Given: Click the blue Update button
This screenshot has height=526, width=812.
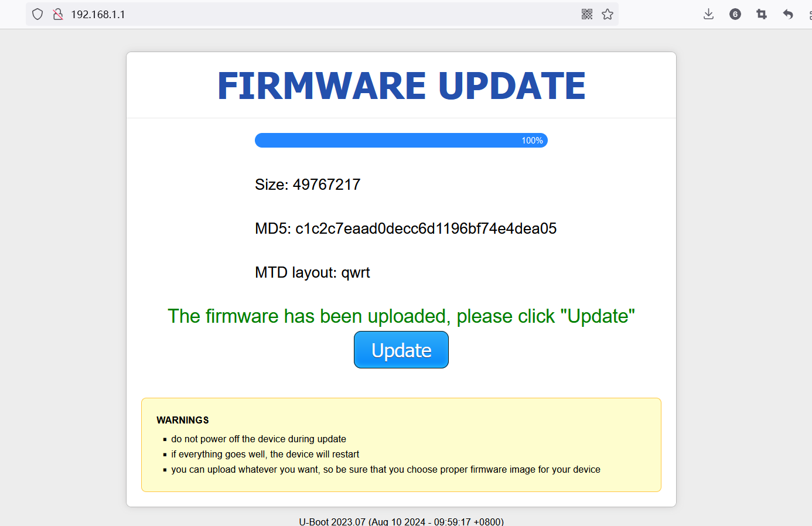Looking at the screenshot, I should click(x=401, y=350).
